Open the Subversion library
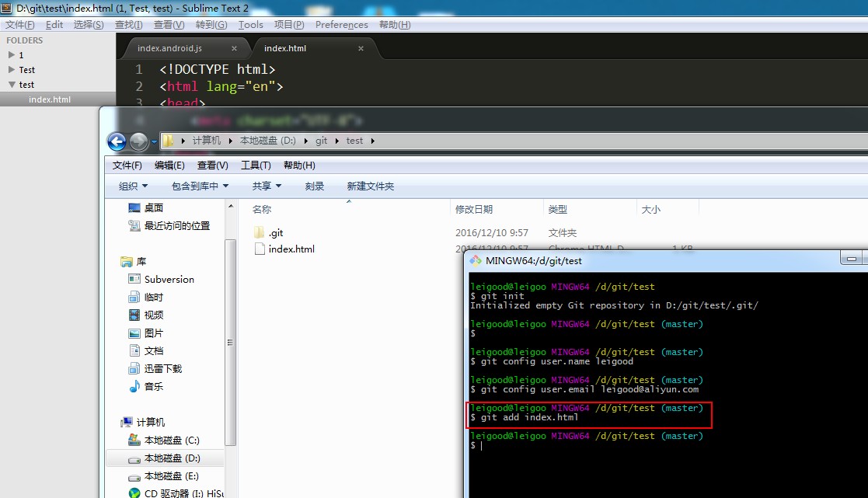The height and width of the screenshot is (498, 868). pyautogui.click(x=161, y=279)
